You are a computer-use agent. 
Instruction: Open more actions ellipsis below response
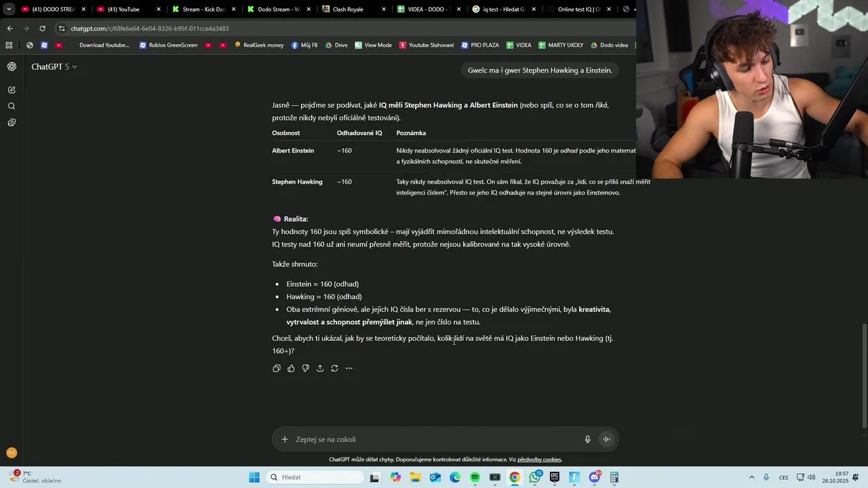coord(349,368)
